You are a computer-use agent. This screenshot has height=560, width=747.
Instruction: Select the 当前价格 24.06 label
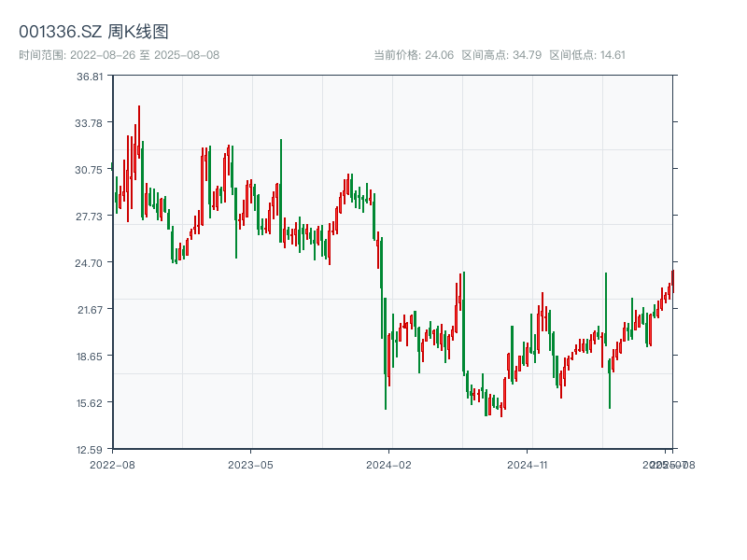pos(414,55)
